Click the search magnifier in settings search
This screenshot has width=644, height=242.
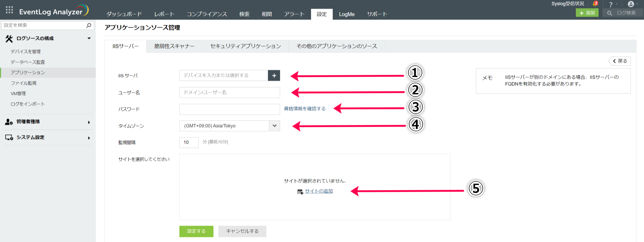click(89, 25)
